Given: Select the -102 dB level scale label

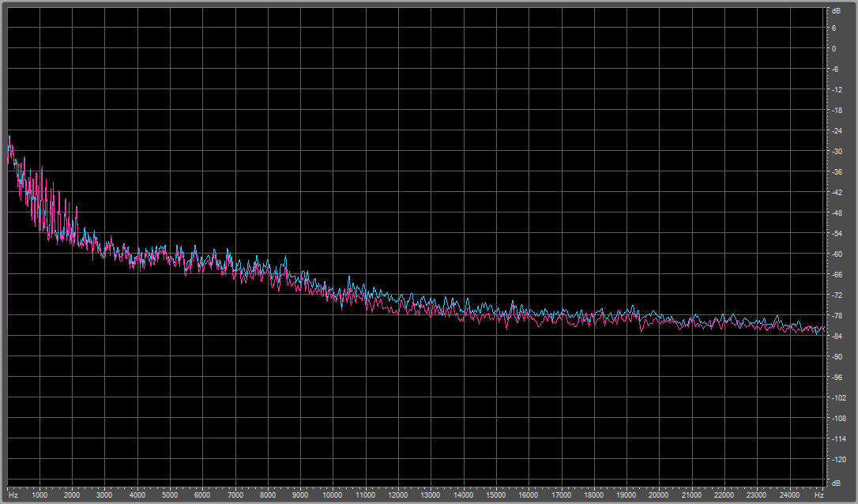Looking at the screenshot, I should 838,398.
